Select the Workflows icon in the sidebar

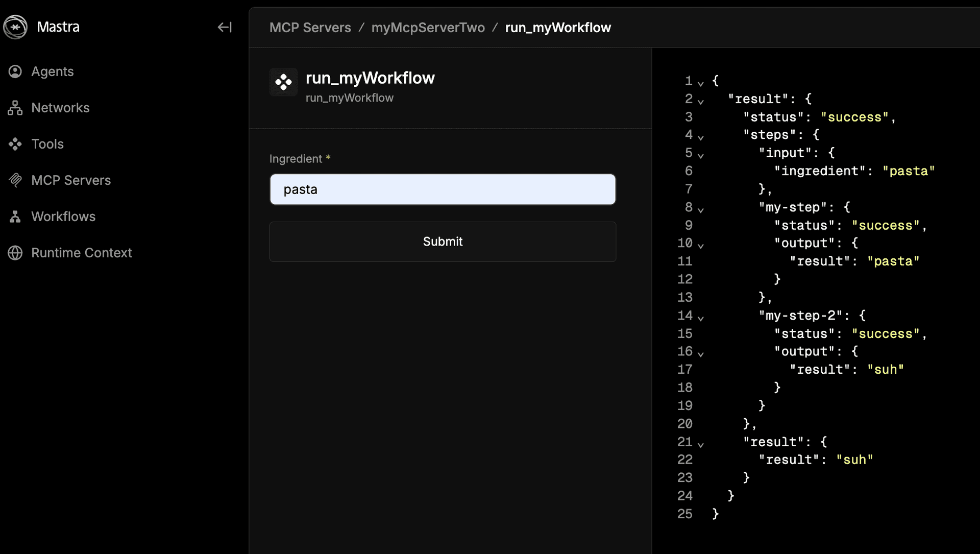click(x=15, y=216)
